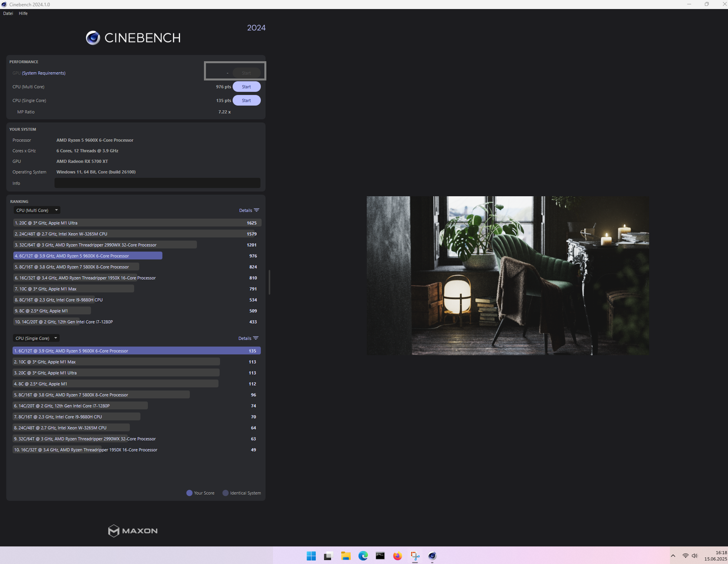Click the greyed-out GPU Start button

[246, 73]
